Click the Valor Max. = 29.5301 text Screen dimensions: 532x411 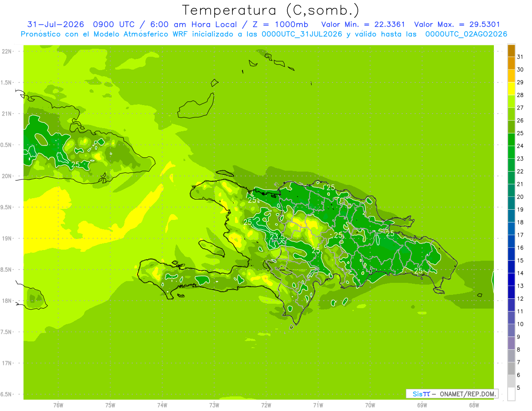pyautogui.click(x=457, y=24)
